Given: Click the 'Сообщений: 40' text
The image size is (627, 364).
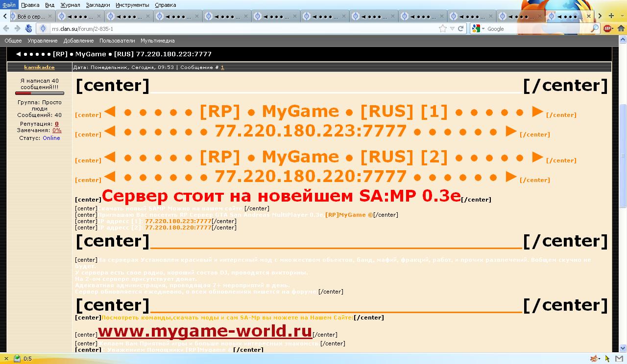Looking at the screenshot, I should [39, 115].
